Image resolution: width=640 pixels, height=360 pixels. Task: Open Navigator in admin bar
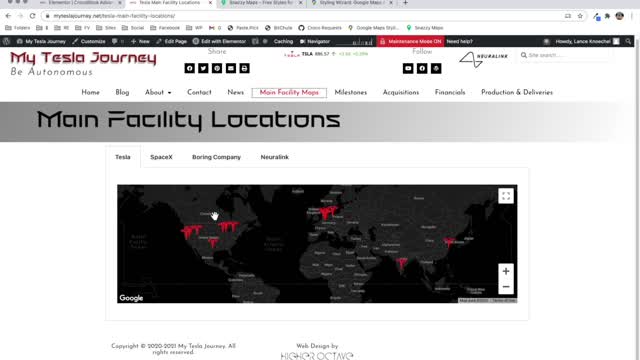(x=315, y=41)
